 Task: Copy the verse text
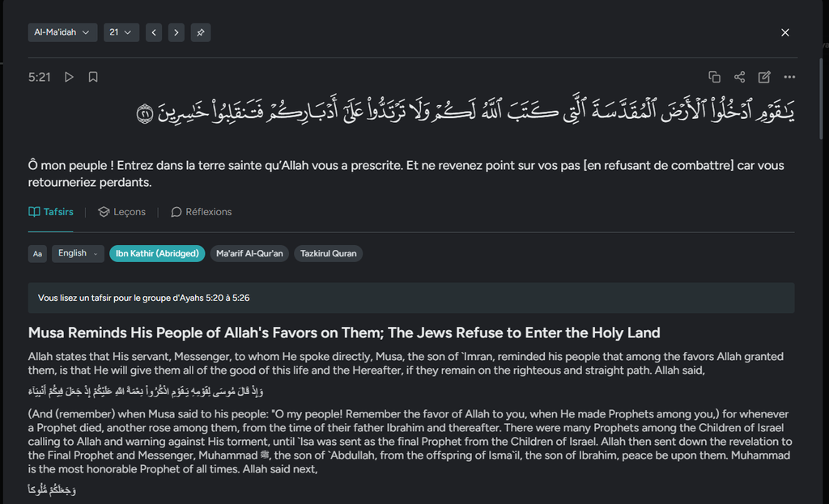[x=714, y=77]
